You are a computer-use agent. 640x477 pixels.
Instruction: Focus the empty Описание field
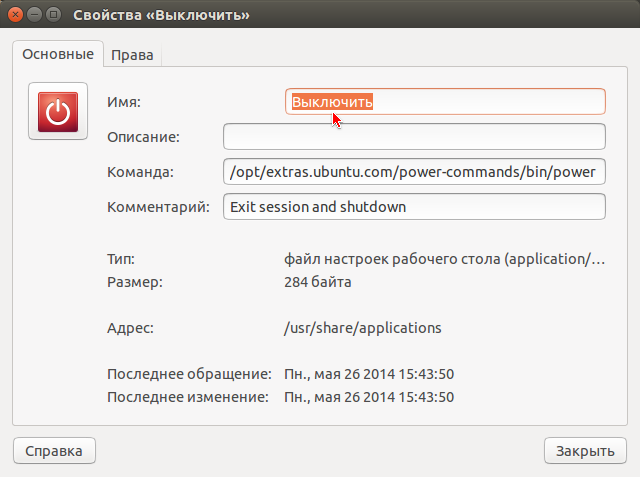(x=414, y=137)
